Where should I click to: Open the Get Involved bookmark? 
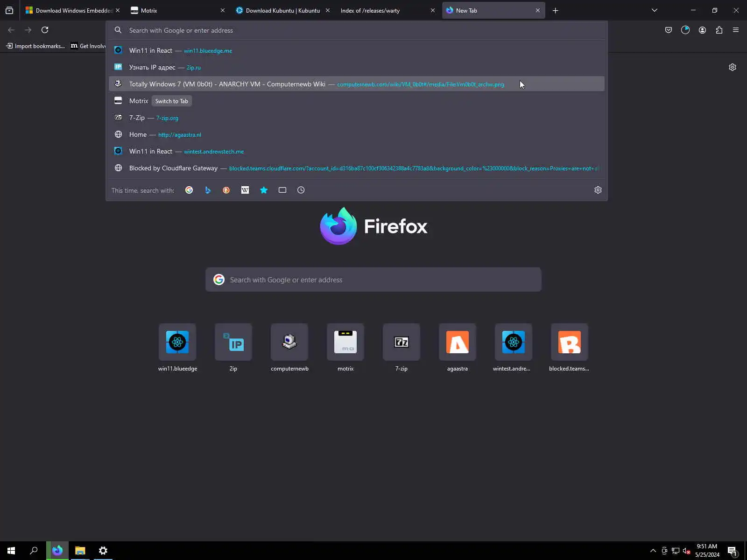pos(88,46)
